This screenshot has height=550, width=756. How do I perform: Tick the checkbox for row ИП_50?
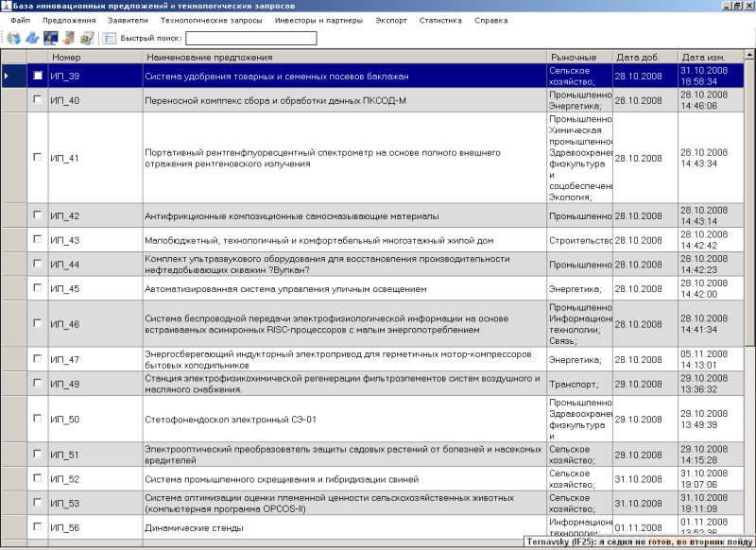pyautogui.click(x=38, y=419)
